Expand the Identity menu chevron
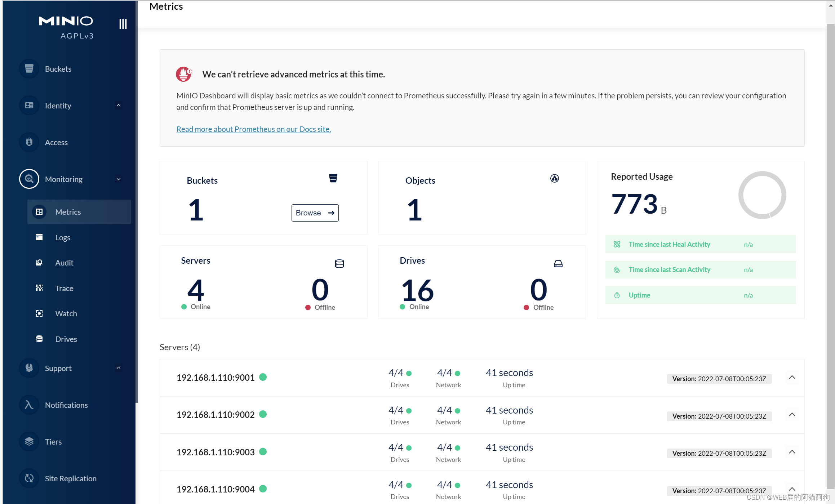Image resolution: width=835 pixels, height=504 pixels. (x=119, y=105)
